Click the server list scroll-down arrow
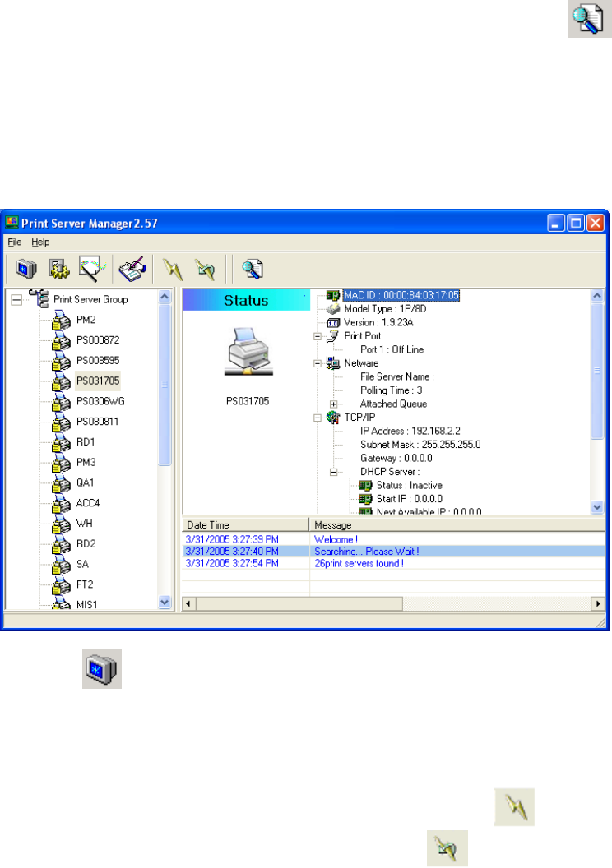This screenshot has height=868, width=612. pos(165,602)
